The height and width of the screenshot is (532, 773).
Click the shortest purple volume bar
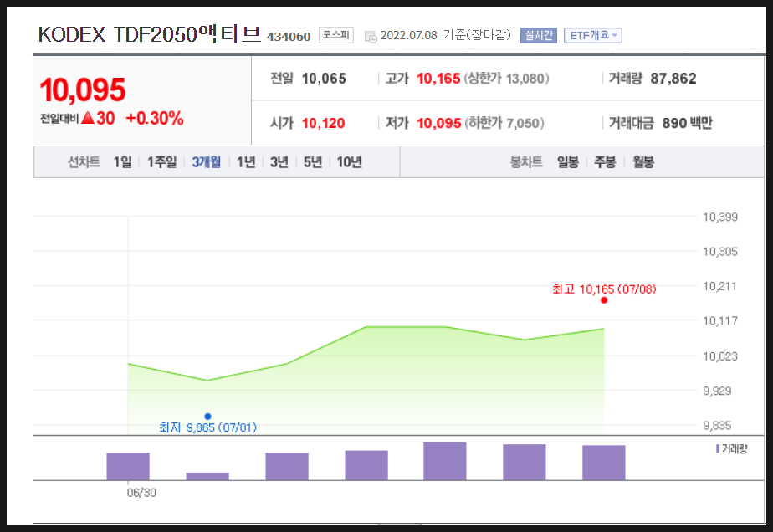pos(207,476)
